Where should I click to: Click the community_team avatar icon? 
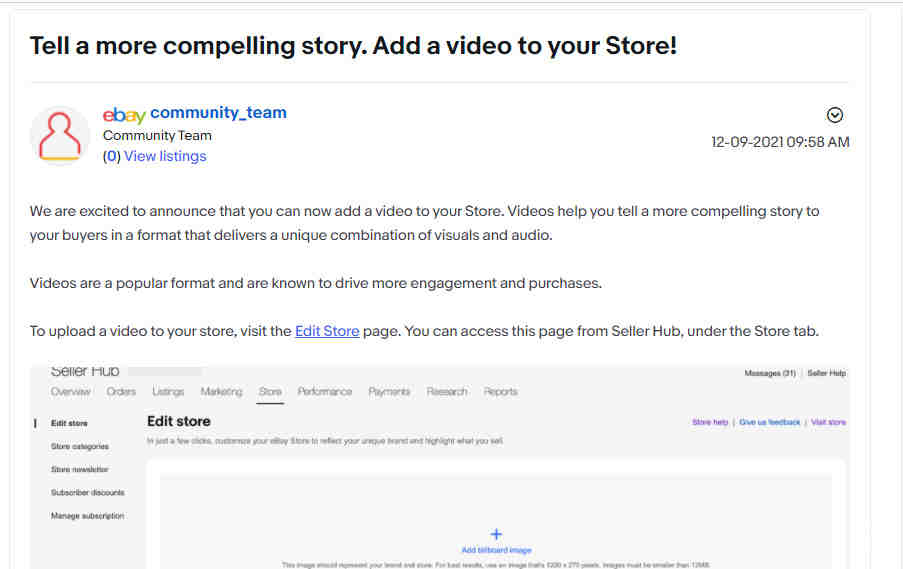coord(59,136)
